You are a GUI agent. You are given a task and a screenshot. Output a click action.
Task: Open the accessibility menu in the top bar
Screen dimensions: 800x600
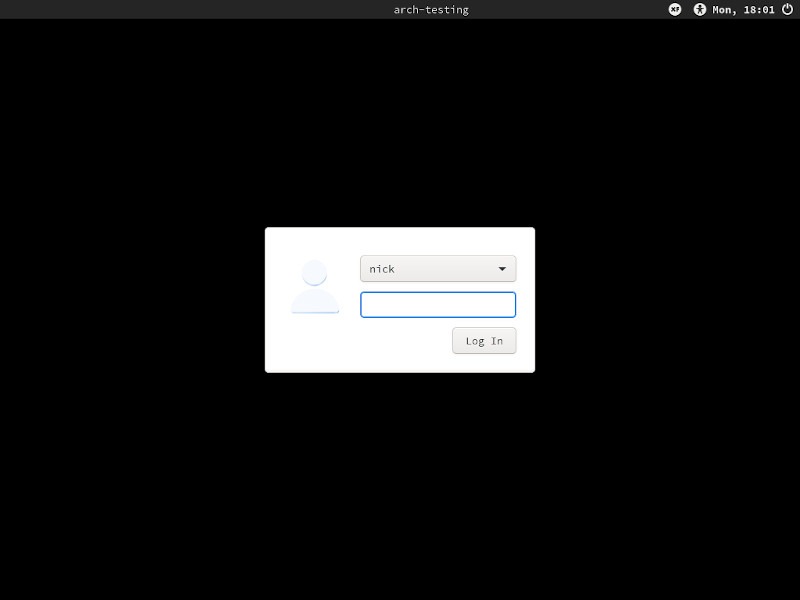pos(701,10)
